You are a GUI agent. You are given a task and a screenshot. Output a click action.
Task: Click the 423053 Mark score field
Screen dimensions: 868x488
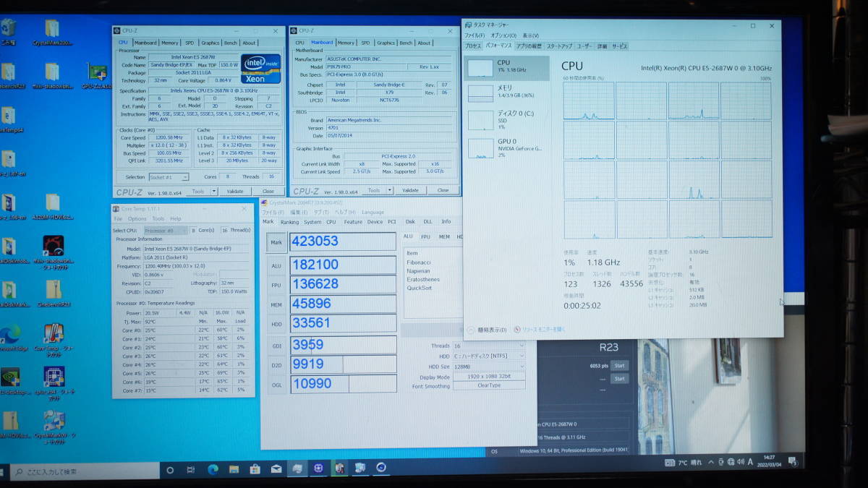coord(343,242)
